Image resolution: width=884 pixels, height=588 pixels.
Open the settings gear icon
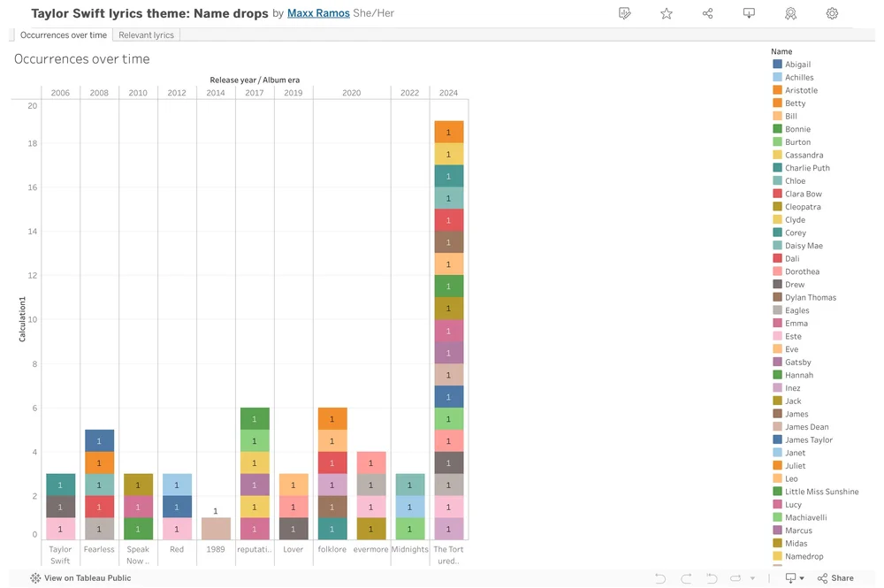[832, 13]
